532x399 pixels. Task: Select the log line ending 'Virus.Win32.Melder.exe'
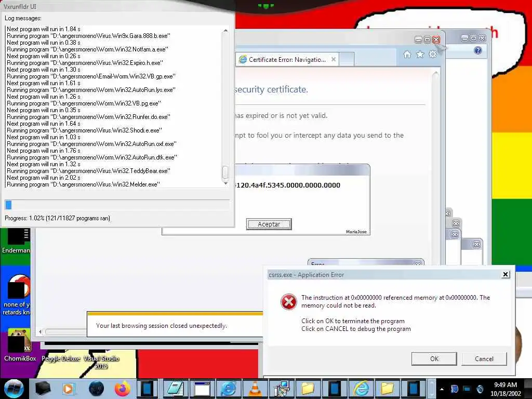point(84,184)
